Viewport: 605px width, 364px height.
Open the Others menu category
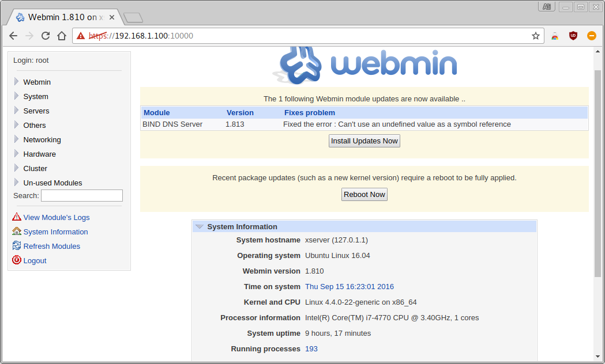coord(35,125)
